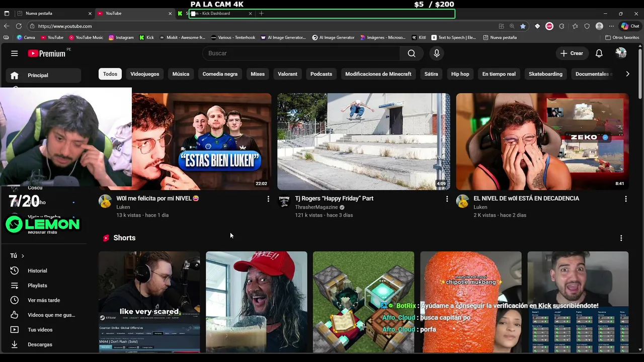Select Modificaciones de Minecraft chip

378,74
